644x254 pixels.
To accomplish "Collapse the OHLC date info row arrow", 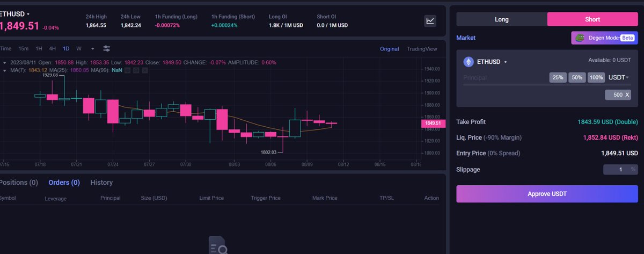I will coord(5,62).
